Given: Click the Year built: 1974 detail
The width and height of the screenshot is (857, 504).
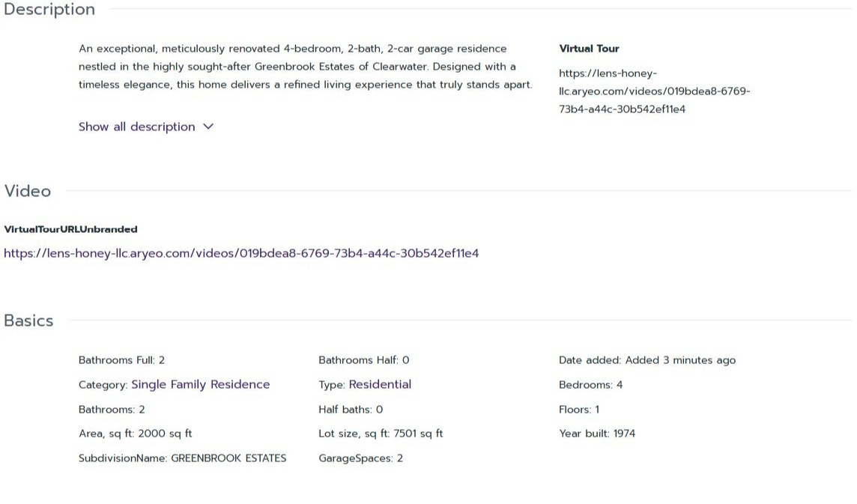Looking at the screenshot, I should [597, 434].
